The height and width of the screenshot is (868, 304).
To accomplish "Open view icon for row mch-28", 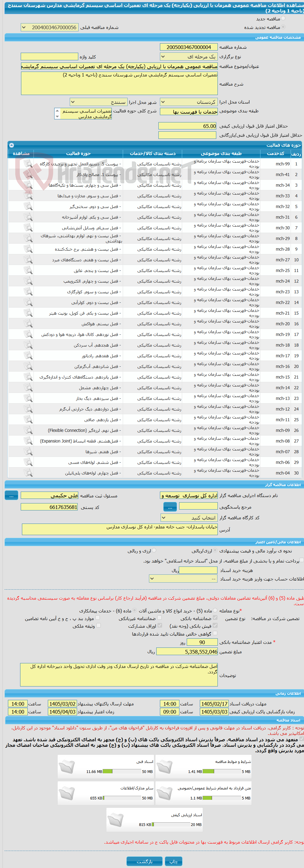I will [x=28, y=249].
